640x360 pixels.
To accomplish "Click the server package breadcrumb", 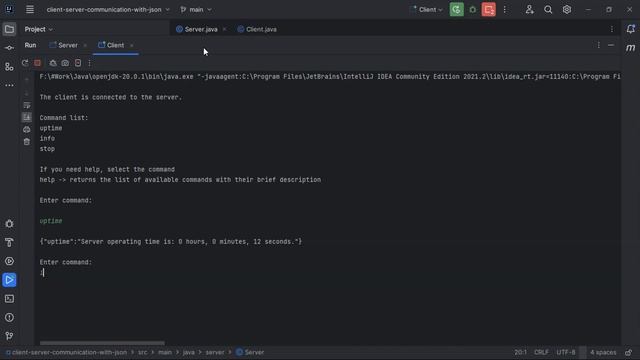I will click(x=215, y=352).
